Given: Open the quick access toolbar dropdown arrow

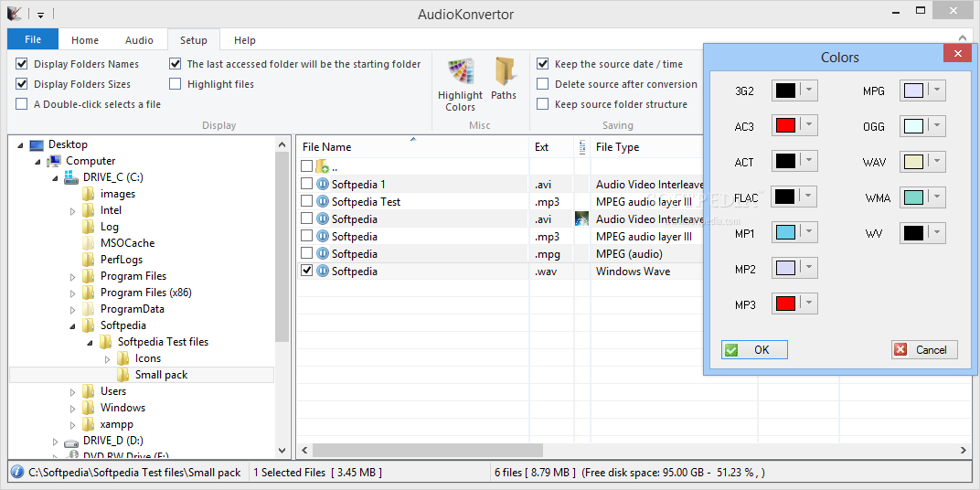Looking at the screenshot, I should pos(40,15).
